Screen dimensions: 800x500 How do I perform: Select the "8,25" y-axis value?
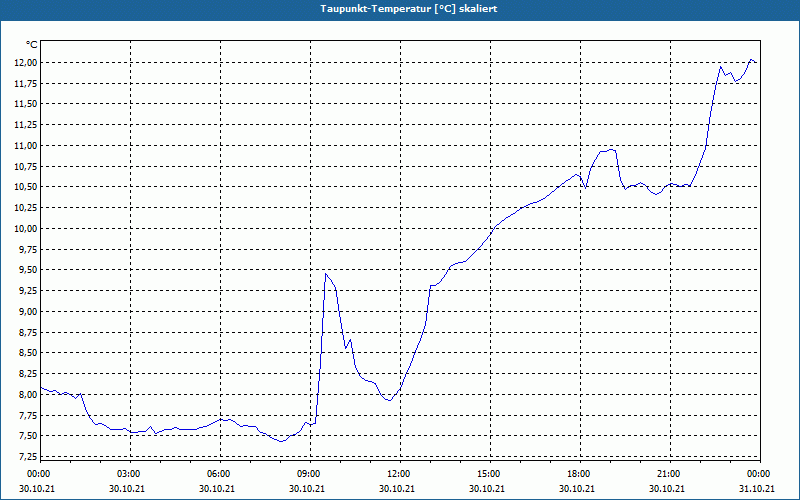pyautogui.click(x=29, y=373)
